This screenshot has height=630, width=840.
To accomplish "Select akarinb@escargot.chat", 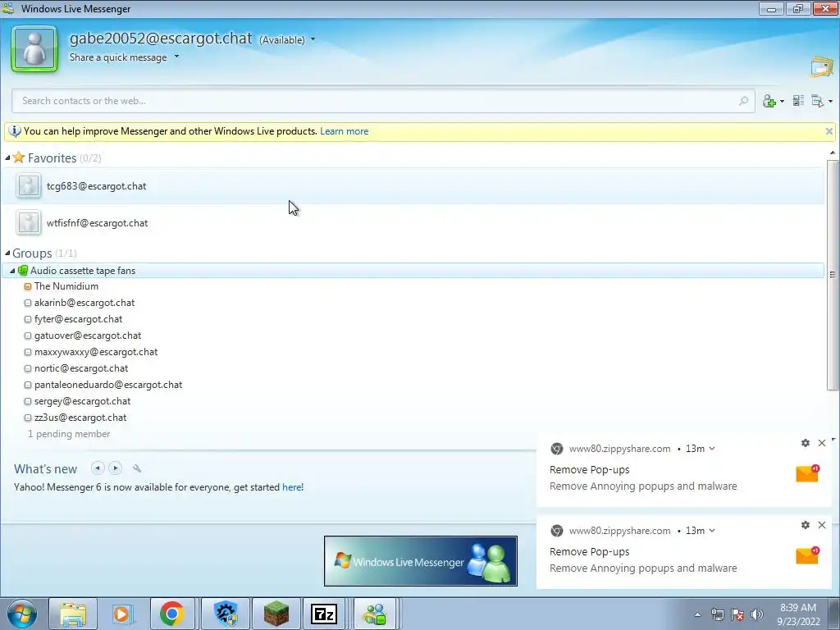I will click(84, 303).
